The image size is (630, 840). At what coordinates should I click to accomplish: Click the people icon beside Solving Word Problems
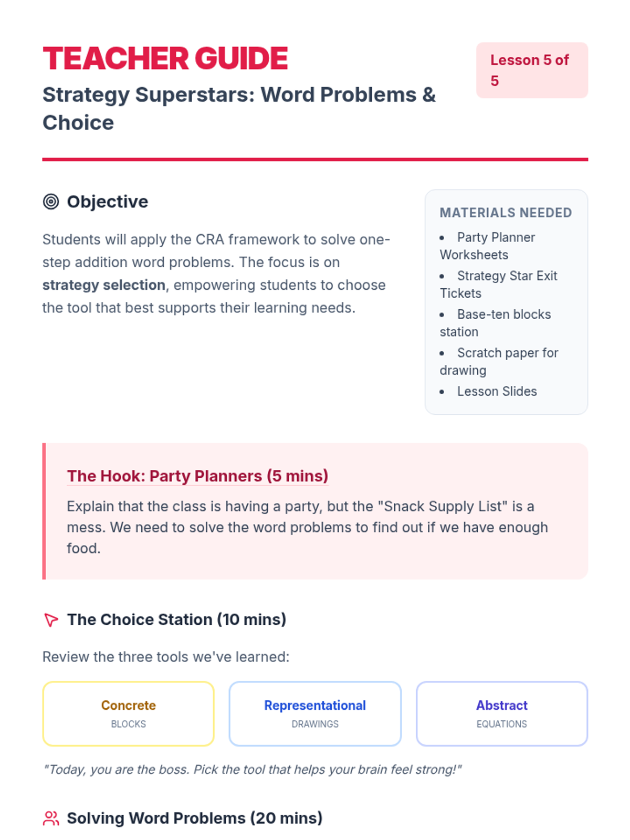coord(51,818)
